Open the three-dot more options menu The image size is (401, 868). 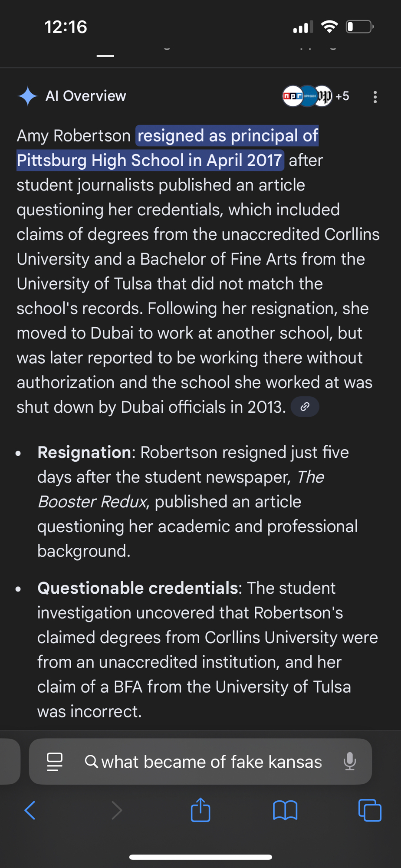coord(375,97)
